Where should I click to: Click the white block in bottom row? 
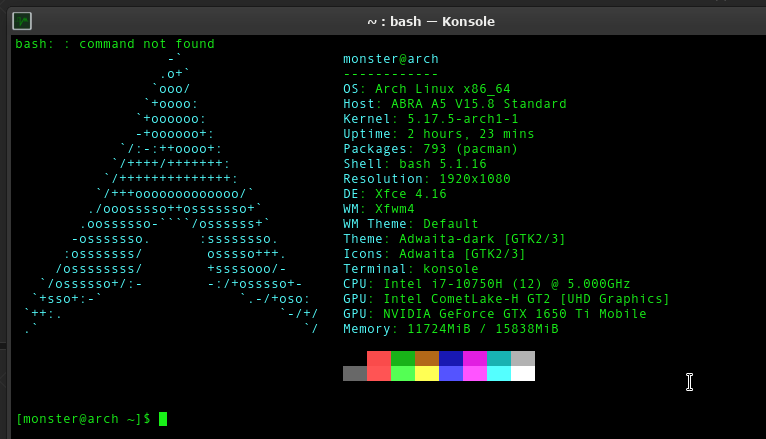coord(523,374)
